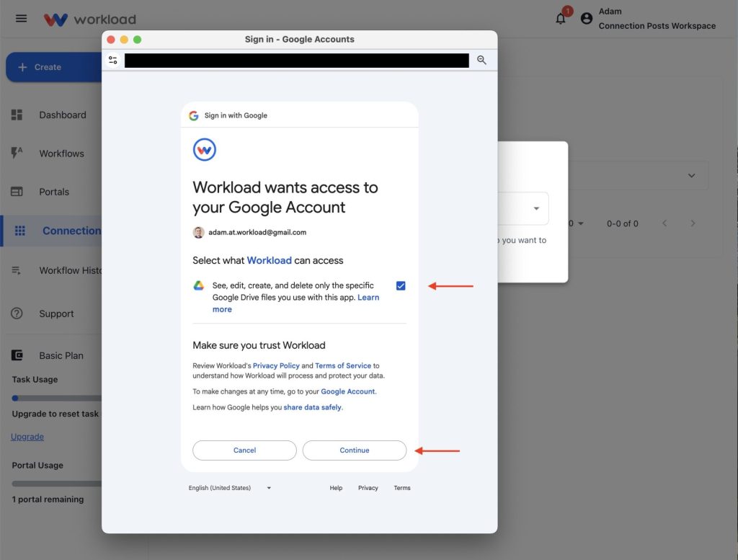Click the Connections grid icon
Viewport: 738px width, 560px height.
[x=19, y=231]
